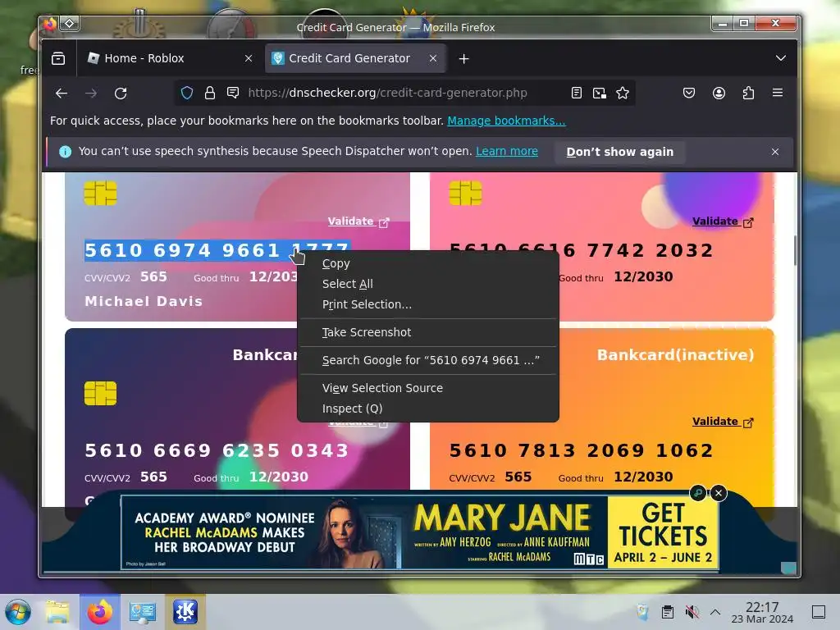Click Validate on card ending 1062
This screenshot has height=630, width=840.
click(723, 422)
